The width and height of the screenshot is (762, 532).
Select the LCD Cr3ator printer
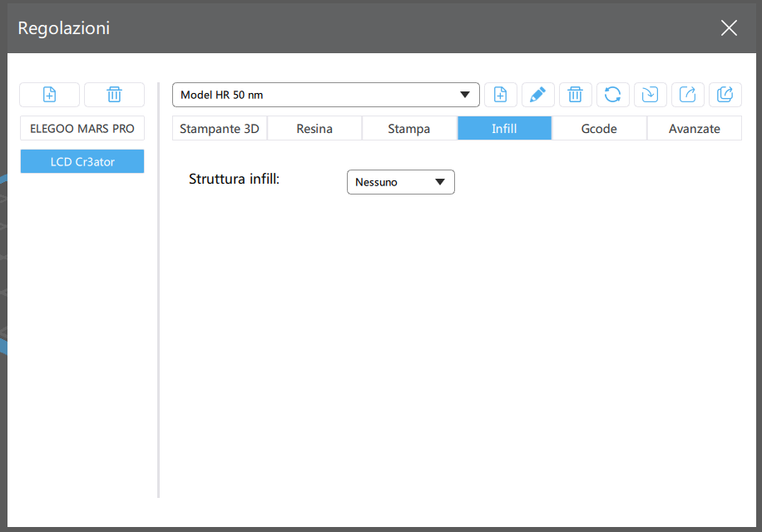82,161
